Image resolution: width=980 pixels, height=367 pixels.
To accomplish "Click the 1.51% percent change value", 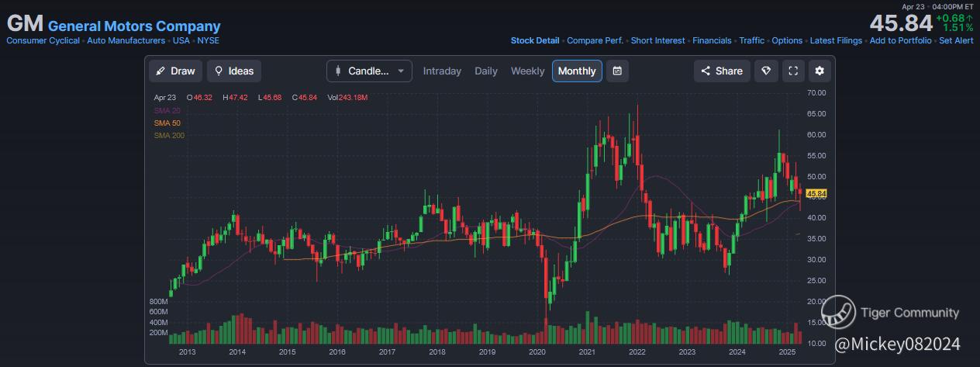I will click(x=958, y=28).
